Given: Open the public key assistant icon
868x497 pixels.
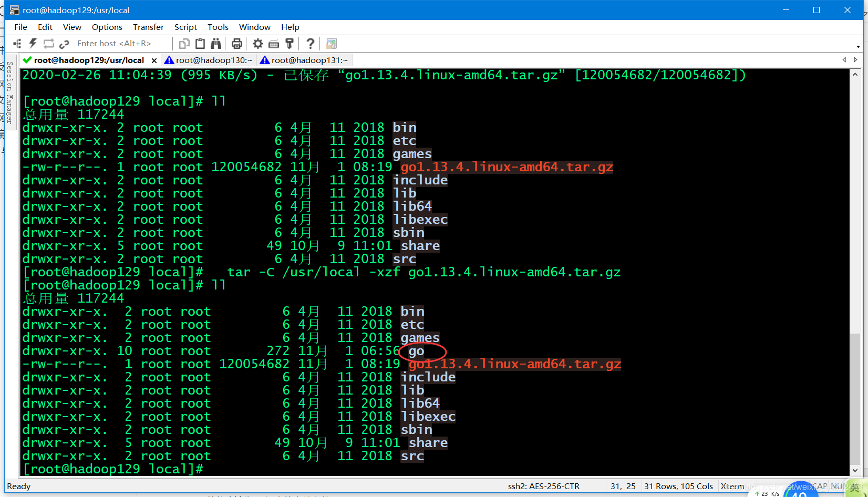Looking at the screenshot, I should (x=290, y=44).
